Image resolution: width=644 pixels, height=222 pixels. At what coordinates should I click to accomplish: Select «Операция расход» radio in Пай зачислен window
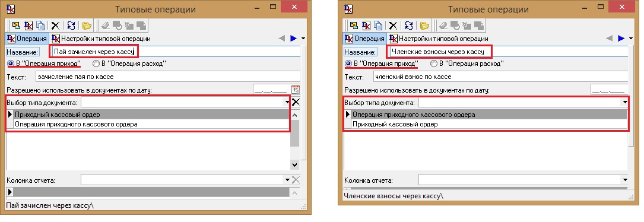[x=96, y=64]
